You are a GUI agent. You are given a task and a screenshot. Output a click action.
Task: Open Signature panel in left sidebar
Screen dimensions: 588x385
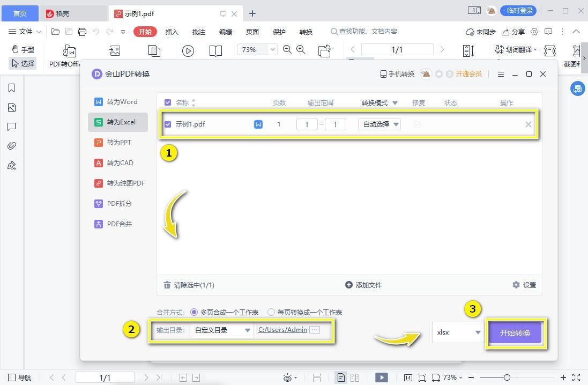(12, 165)
